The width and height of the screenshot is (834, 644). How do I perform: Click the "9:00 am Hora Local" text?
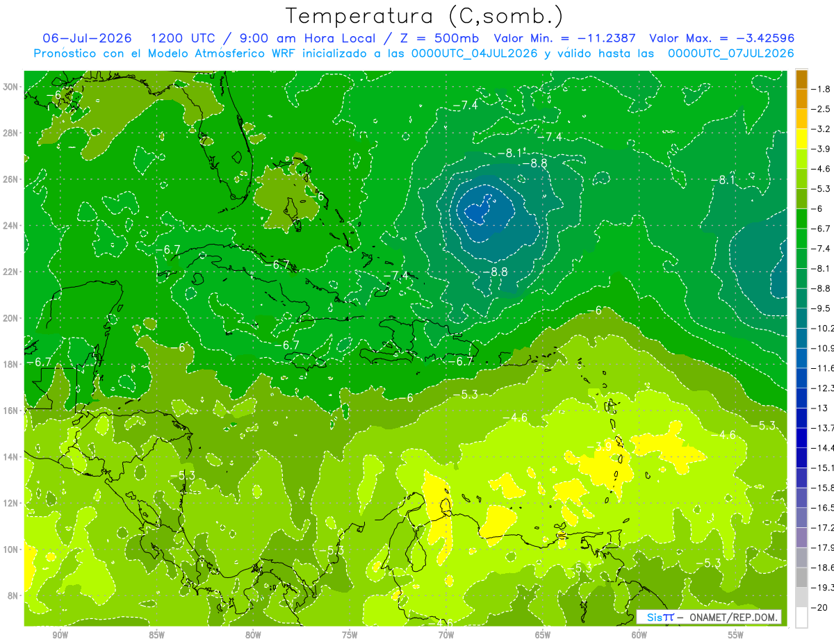(306, 38)
